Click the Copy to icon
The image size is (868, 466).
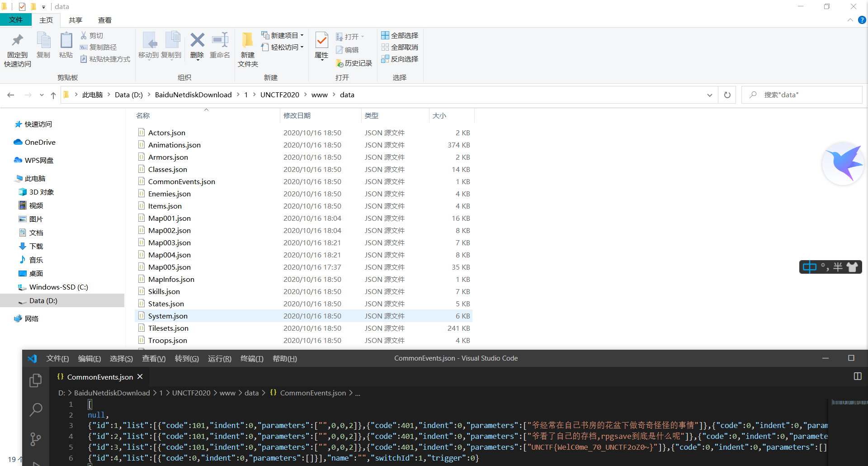click(171, 45)
